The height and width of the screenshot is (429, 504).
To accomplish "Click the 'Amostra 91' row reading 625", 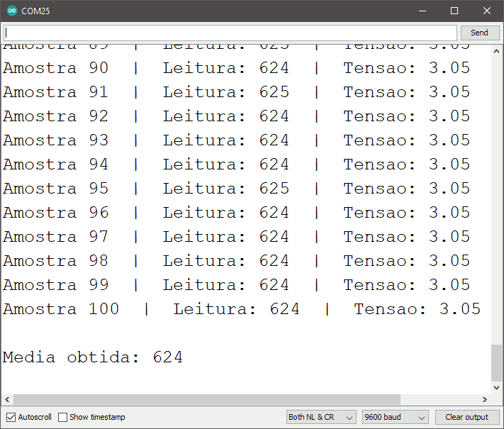I will pyautogui.click(x=236, y=91).
